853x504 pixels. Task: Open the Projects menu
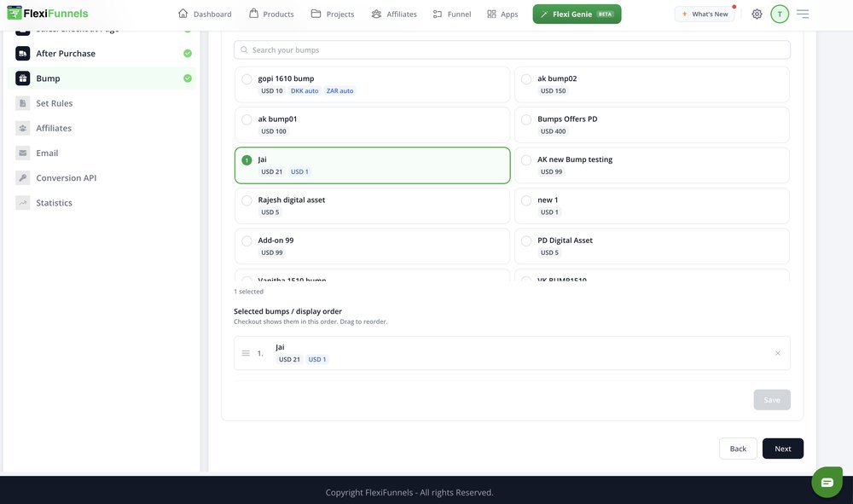tap(333, 14)
